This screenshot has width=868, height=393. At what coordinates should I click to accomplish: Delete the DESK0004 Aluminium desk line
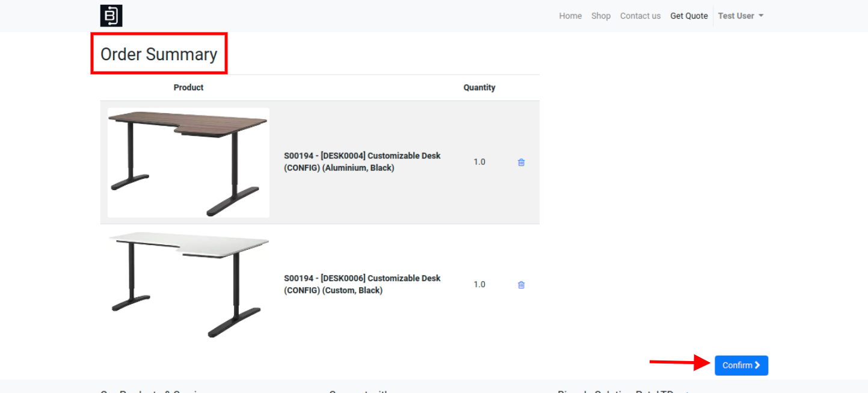pos(522,162)
